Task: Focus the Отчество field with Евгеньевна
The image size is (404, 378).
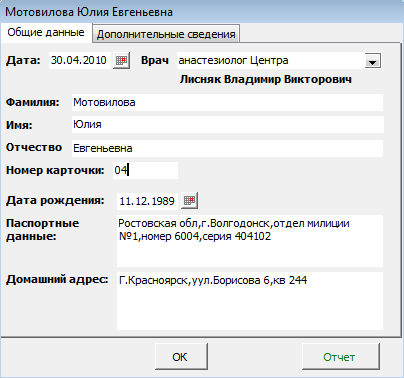Action: coord(227,148)
